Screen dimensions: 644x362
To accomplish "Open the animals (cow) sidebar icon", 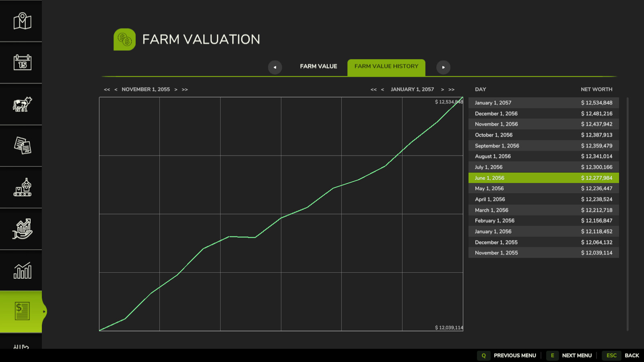I will click(22, 104).
